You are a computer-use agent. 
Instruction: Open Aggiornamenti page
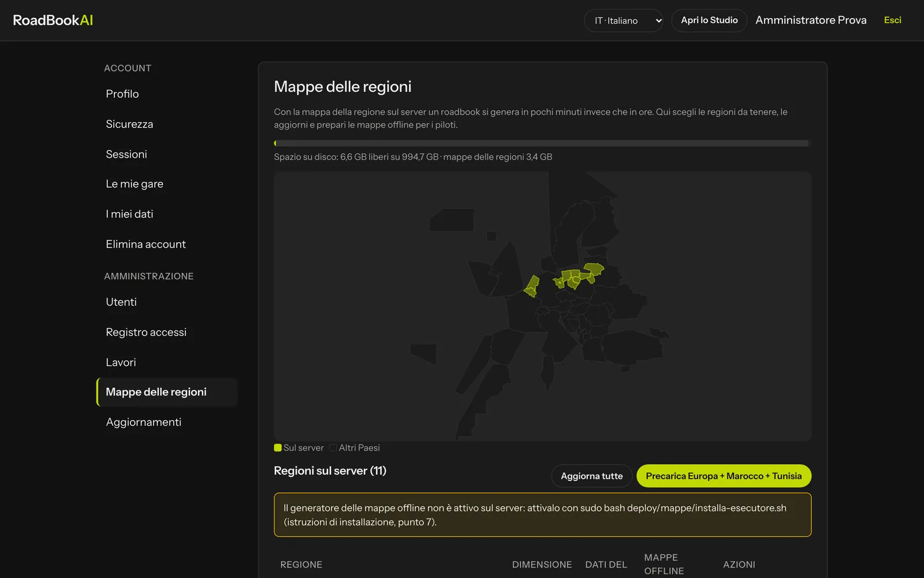167,422
